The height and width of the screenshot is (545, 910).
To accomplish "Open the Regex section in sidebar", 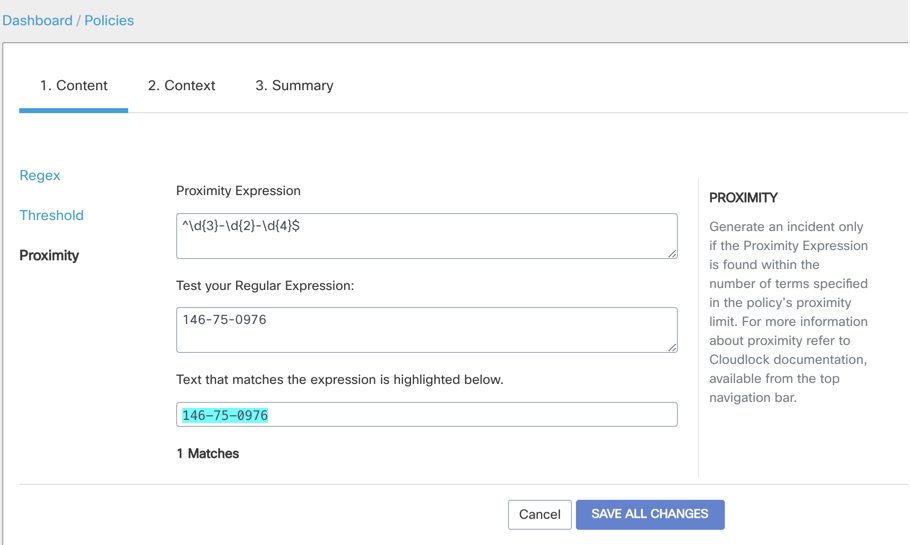I will (x=40, y=175).
